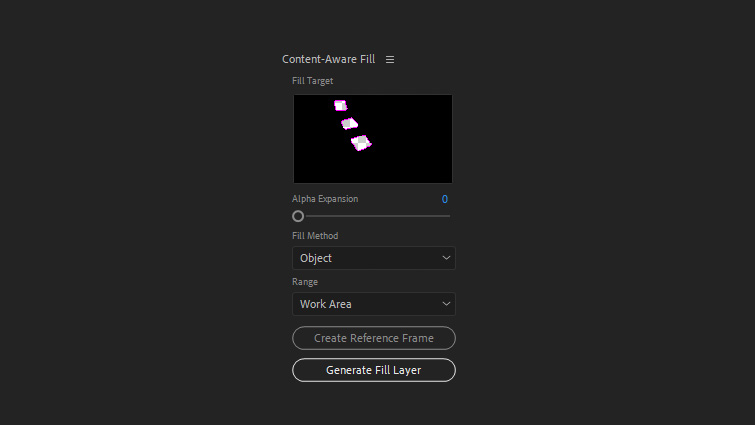Click the Alpha Expansion slider handle
The width and height of the screenshot is (755, 425).
point(298,216)
